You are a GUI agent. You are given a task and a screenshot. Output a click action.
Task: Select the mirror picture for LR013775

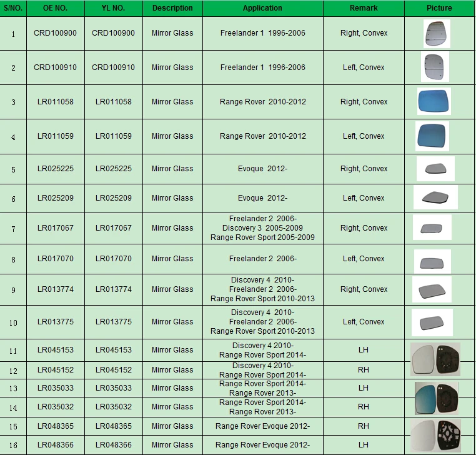point(432,322)
